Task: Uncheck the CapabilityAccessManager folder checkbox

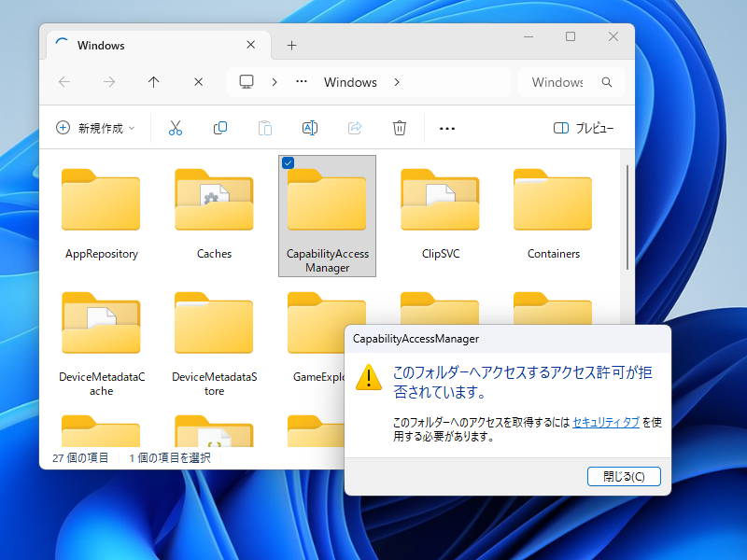Action: pyautogui.click(x=288, y=162)
